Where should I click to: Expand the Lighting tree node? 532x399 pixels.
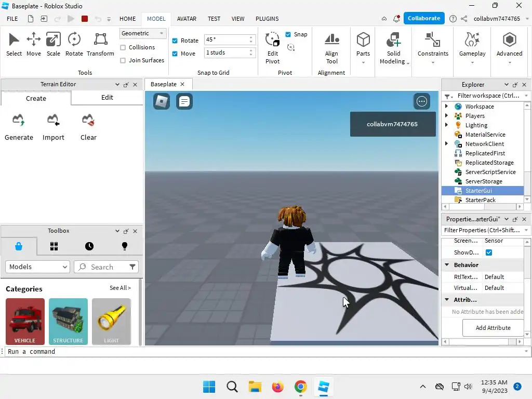(446, 125)
